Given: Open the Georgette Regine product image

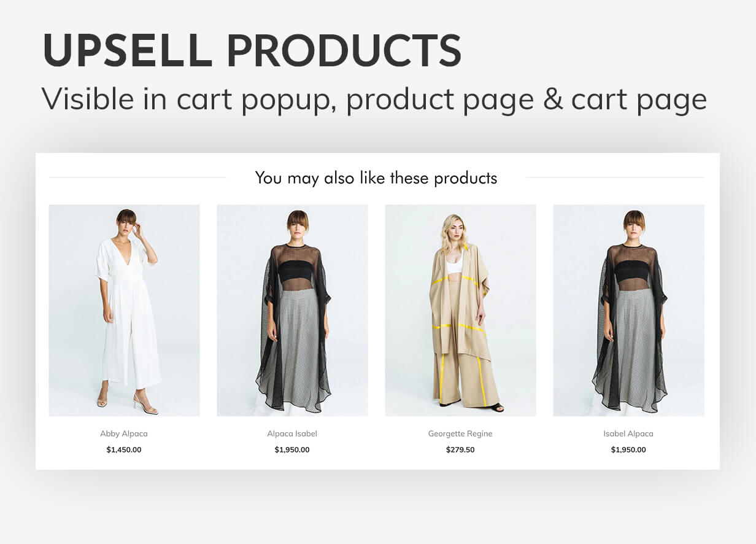Looking at the screenshot, I should (x=460, y=310).
